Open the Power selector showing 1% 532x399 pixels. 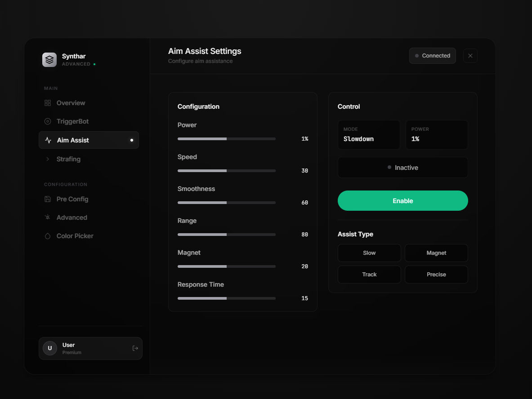[x=437, y=134]
